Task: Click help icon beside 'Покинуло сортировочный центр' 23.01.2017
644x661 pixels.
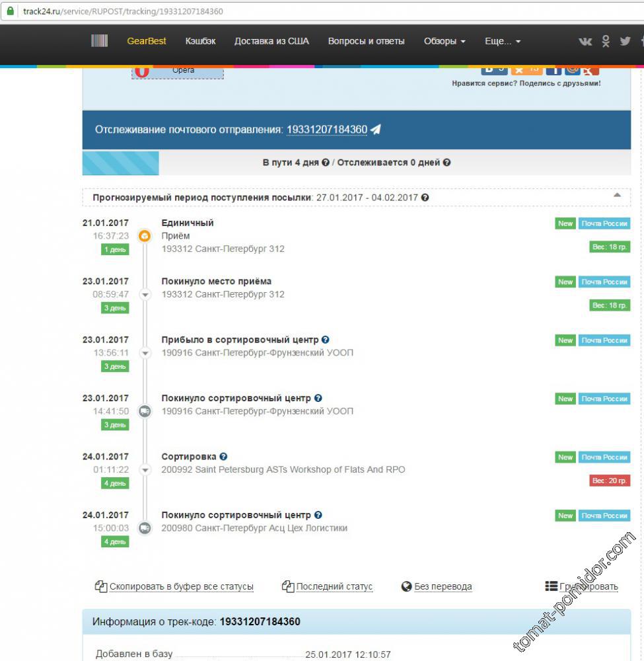Action: [x=318, y=398]
